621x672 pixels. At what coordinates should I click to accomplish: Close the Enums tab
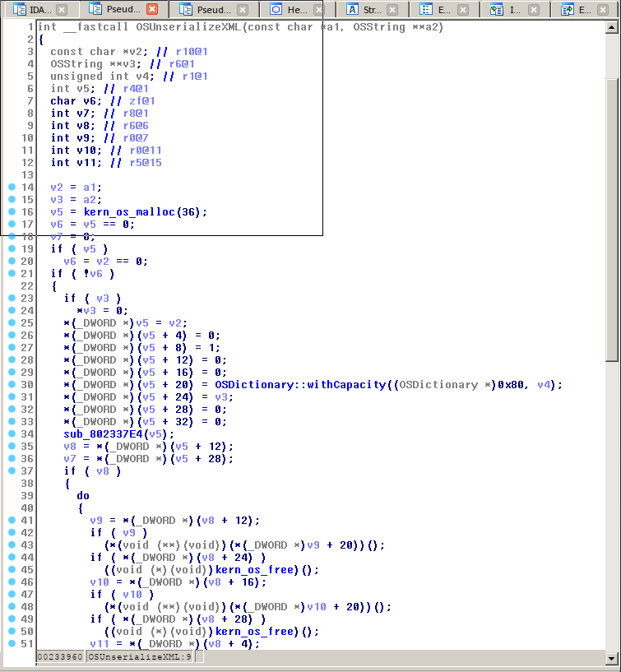coord(463,9)
